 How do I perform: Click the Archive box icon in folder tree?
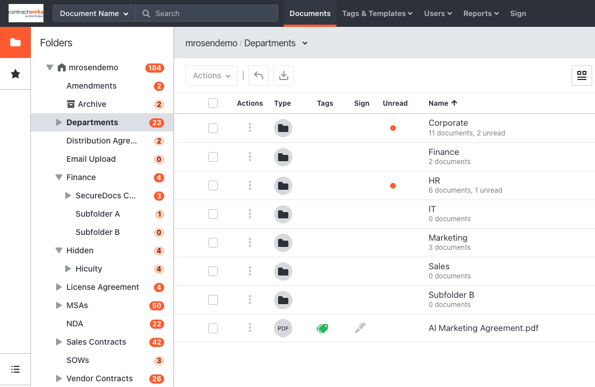[71, 104]
